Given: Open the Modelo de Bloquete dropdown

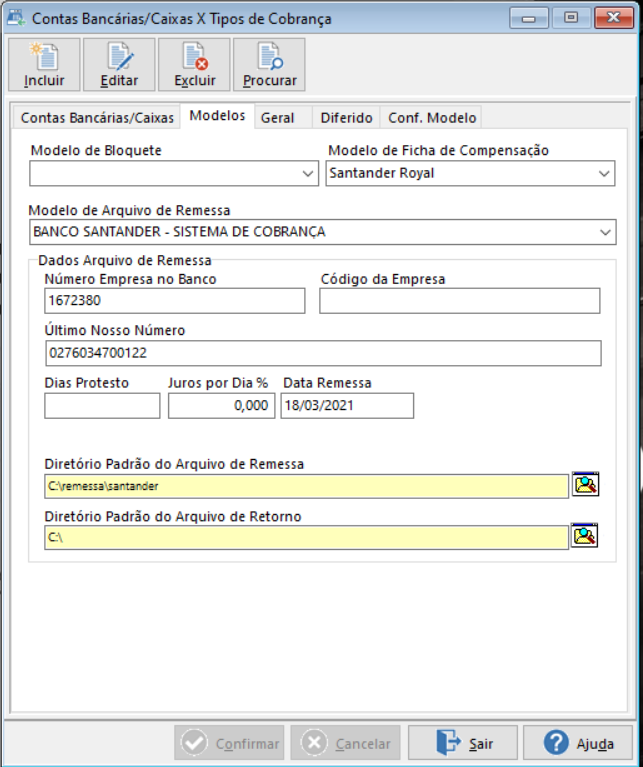Looking at the screenshot, I should click(308, 174).
